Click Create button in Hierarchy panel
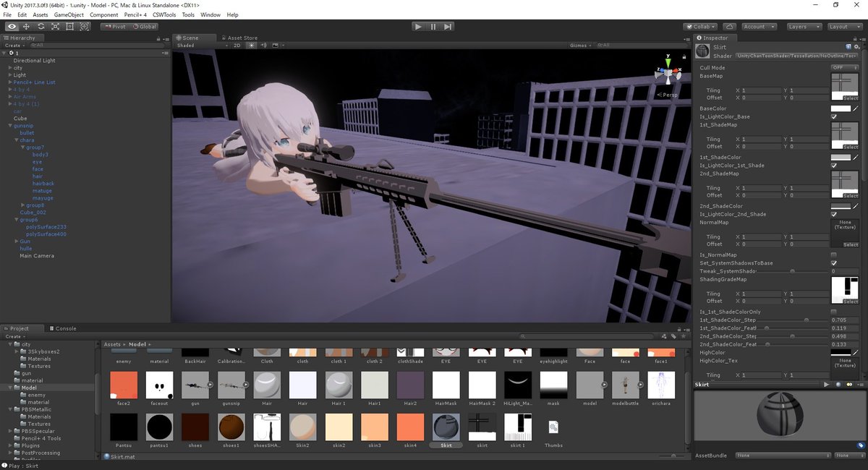The width and height of the screenshot is (868, 470). [x=13, y=46]
